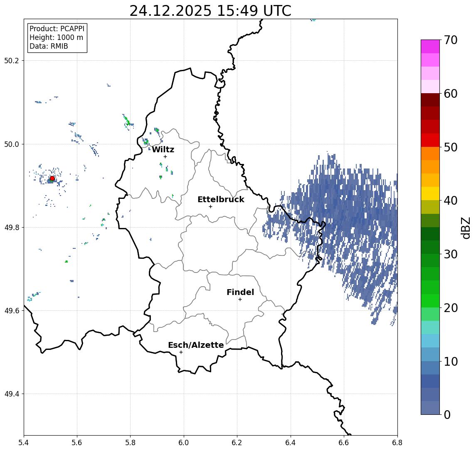
Task: Click the Esch/Alzette city label
Action: coord(196,345)
